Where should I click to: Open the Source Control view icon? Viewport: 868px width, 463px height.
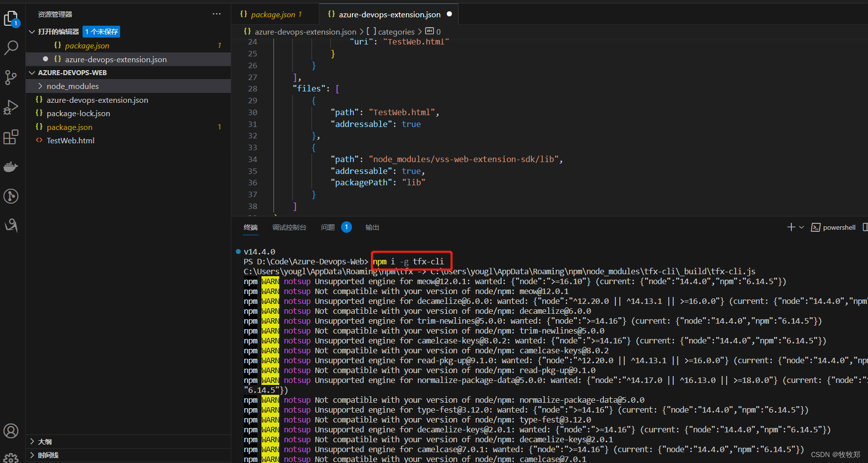coord(11,78)
